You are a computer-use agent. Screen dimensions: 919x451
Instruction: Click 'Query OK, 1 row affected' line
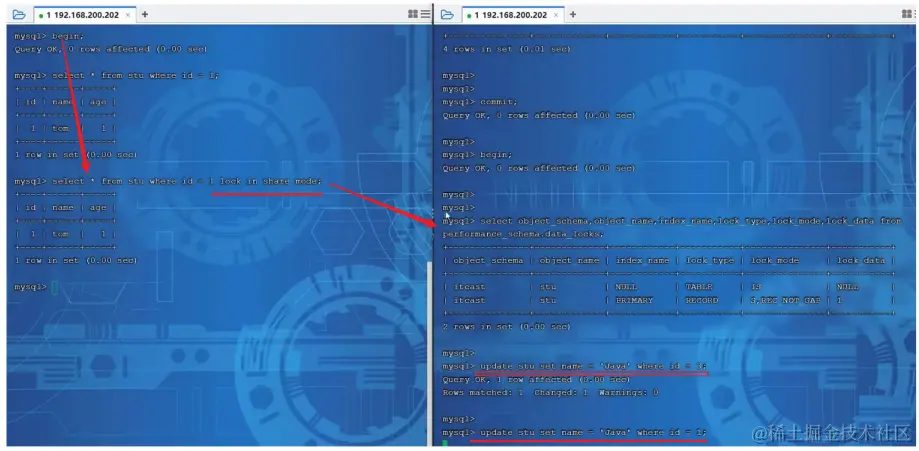[x=536, y=379]
